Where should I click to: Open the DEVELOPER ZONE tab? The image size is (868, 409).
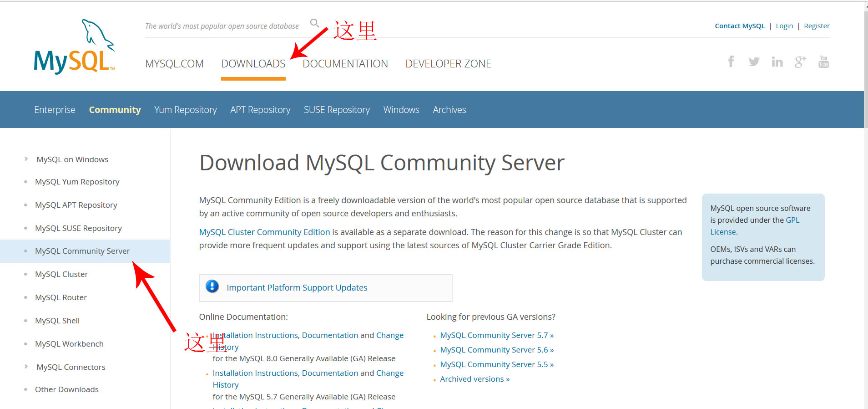tap(448, 64)
